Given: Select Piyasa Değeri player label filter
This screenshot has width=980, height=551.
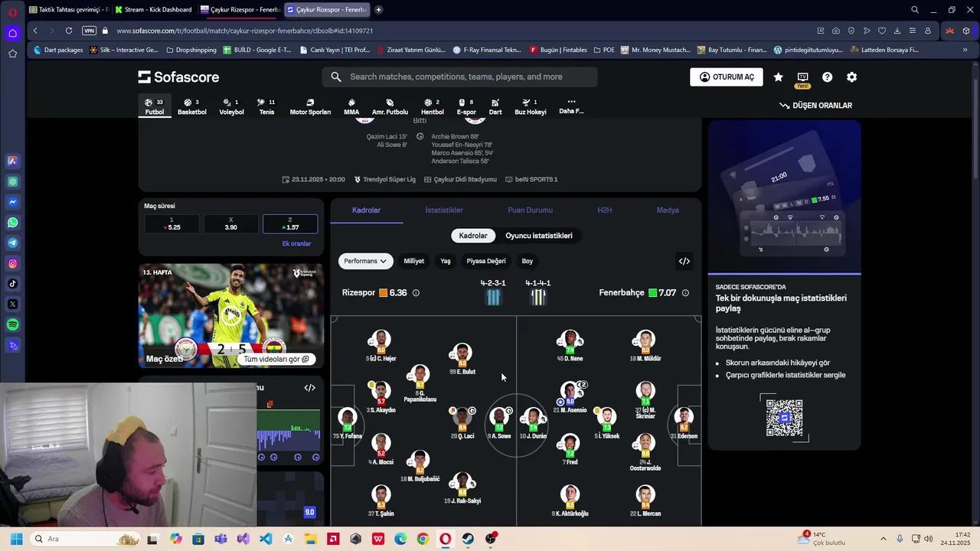Looking at the screenshot, I should click(x=486, y=261).
